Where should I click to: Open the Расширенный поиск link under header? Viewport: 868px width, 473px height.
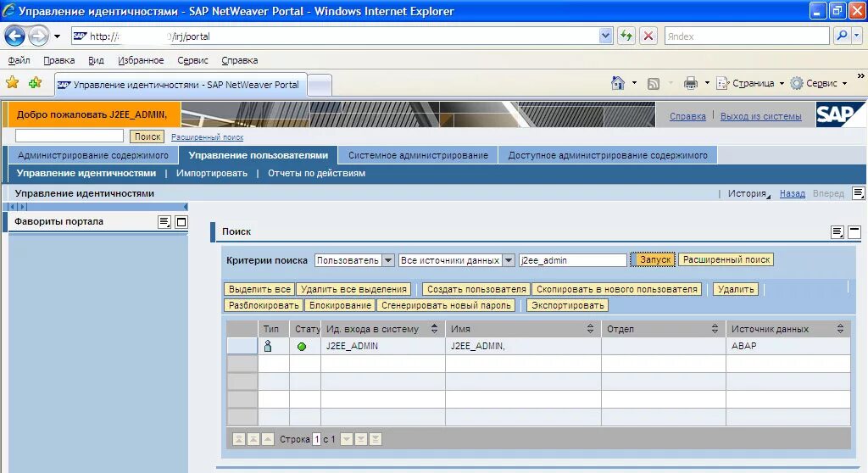[x=207, y=136]
